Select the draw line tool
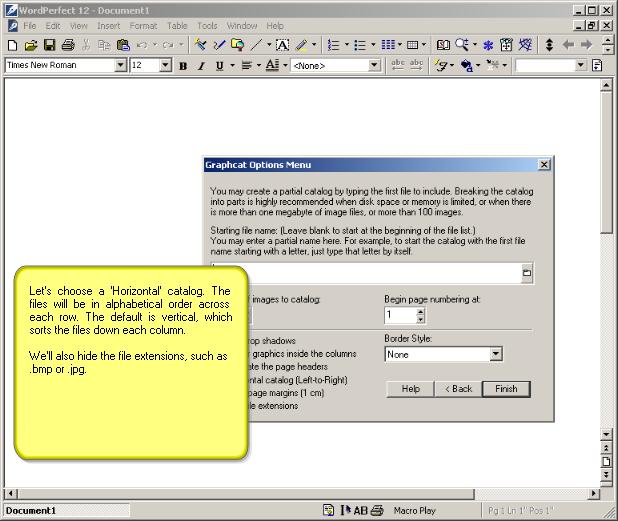Viewport: 618px width, 521px height. (257, 45)
